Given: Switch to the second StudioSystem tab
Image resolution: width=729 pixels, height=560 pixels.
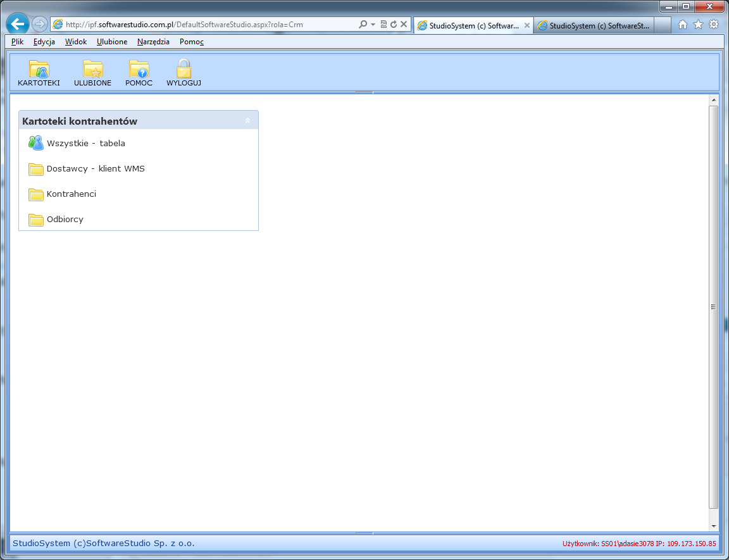Looking at the screenshot, I should pos(594,26).
